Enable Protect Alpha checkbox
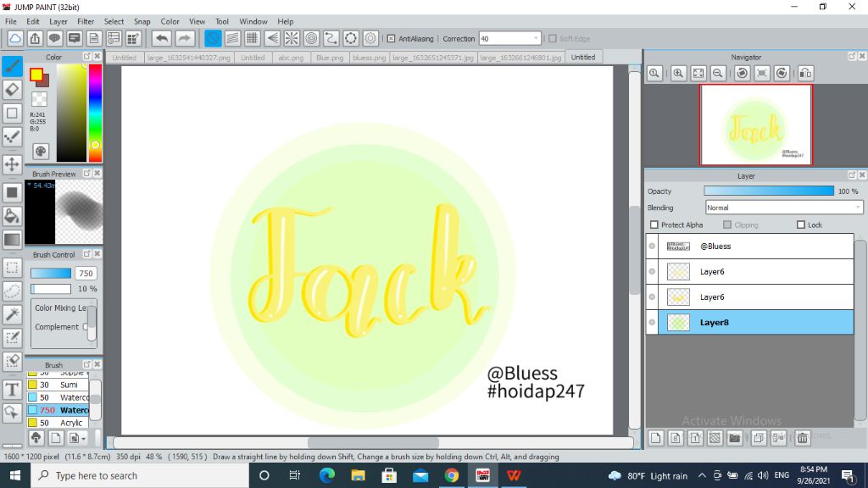The width and height of the screenshot is (868, 488). pos(654,225)
